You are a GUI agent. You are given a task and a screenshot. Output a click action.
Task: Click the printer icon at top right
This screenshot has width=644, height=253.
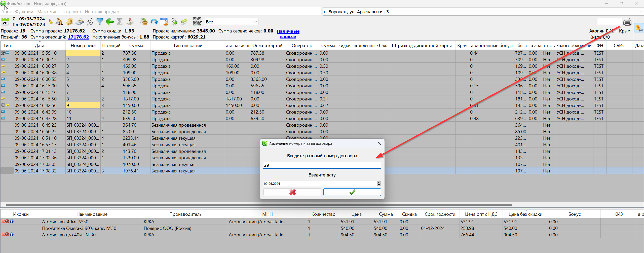click(x=627, y=22)
